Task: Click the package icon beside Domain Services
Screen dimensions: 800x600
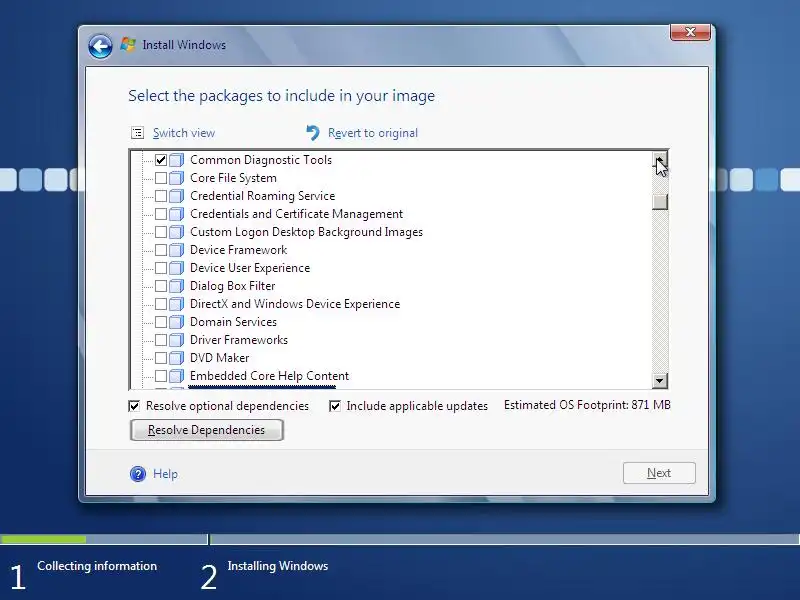Action: tap(177, 322)
